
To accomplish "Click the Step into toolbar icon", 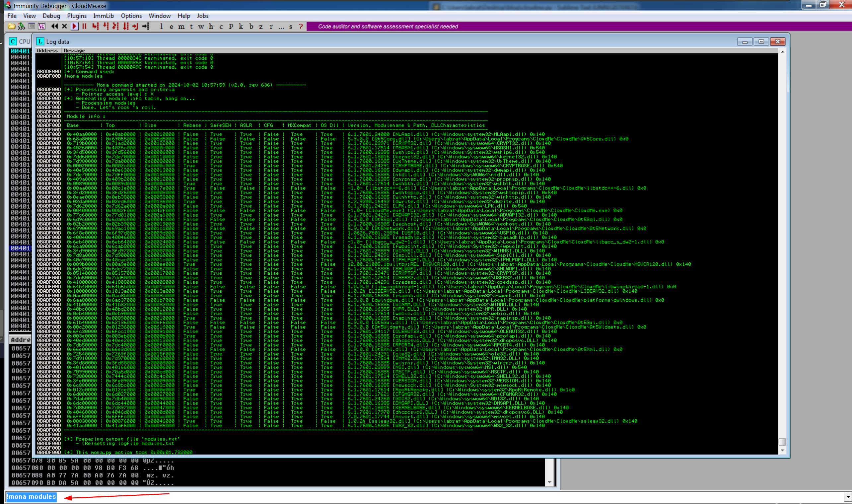I will tap(96, 26).
